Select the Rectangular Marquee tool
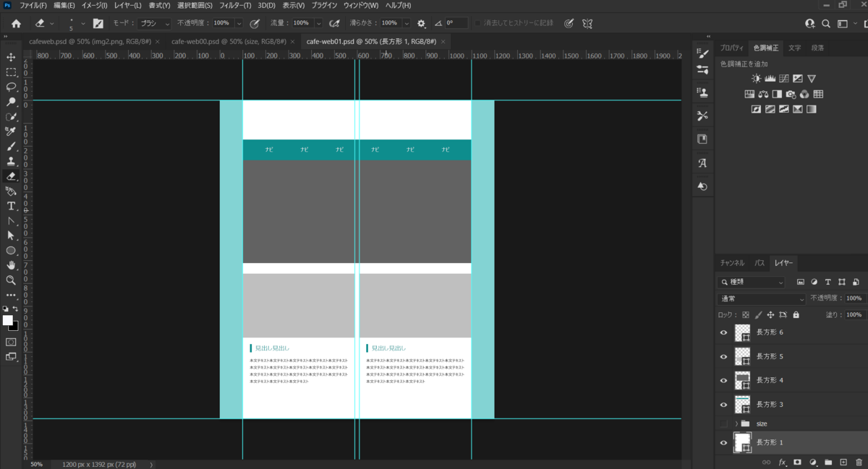 click(11, 72)
